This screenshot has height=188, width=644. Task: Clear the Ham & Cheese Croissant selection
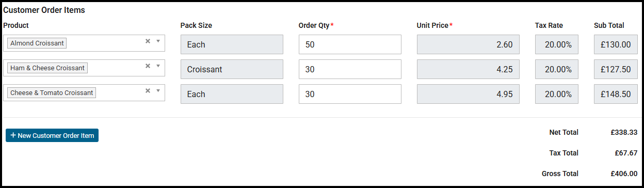point(148,66)
